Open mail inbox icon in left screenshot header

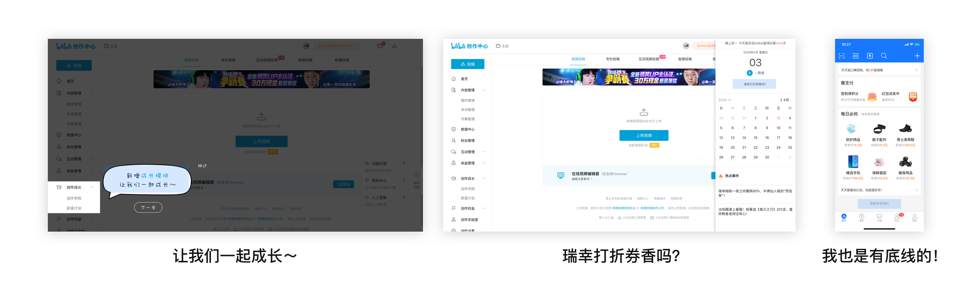pos(380,45)
